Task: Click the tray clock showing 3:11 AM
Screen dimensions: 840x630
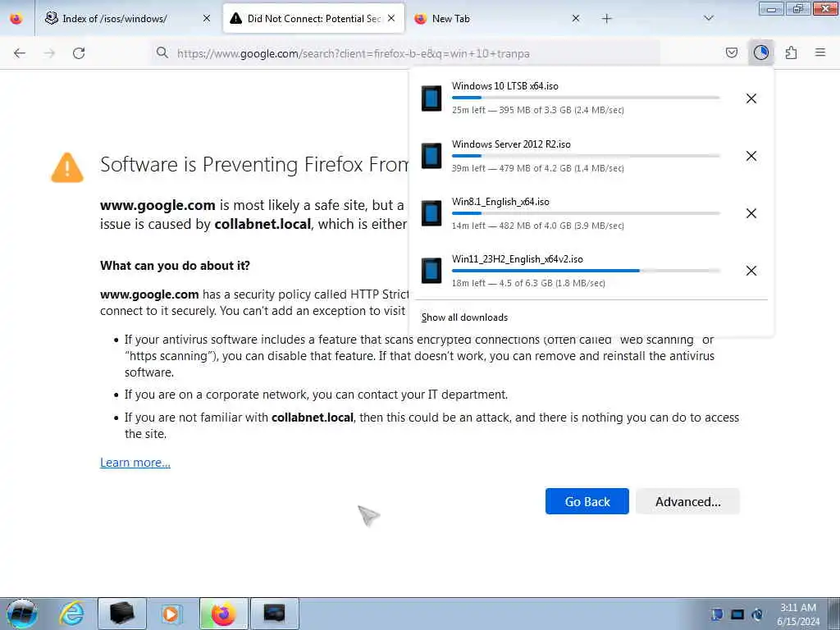Action: [797, 614]
